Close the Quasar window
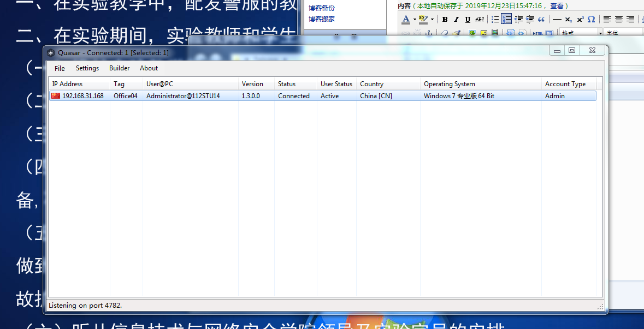Screen dimensions: 644x329 tap(592, 50)
